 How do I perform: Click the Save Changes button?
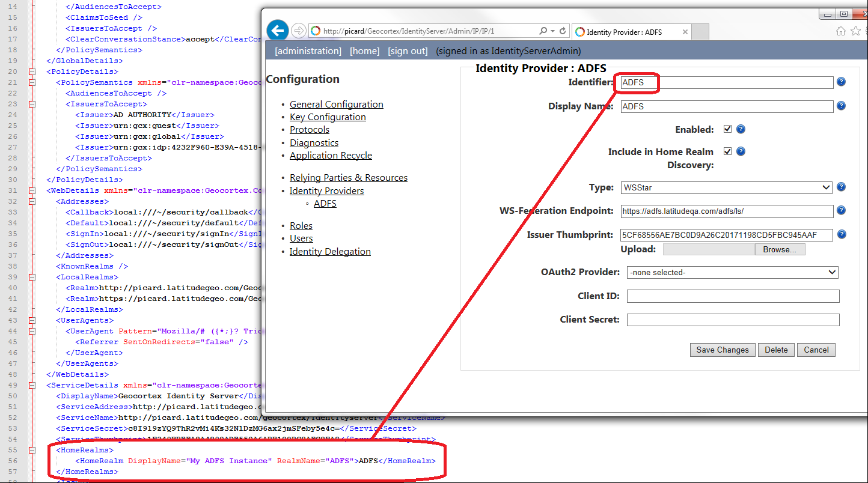pyautogui.click(x=723, y=350)
